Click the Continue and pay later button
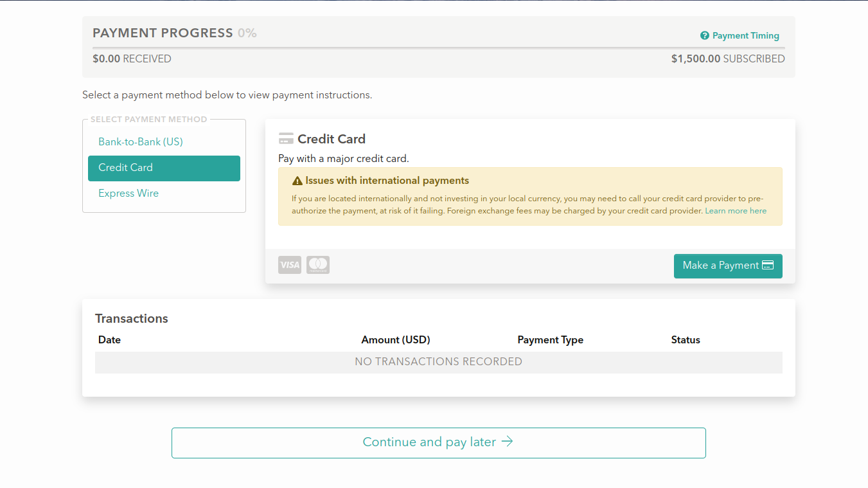This screenshot has height=488, width=868. coord(438,442)
